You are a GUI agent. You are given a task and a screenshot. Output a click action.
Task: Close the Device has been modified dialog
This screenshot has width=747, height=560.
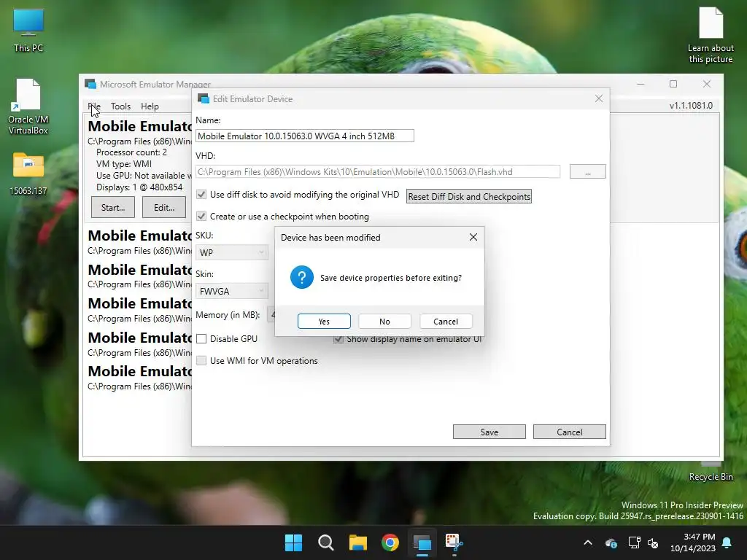point(473,237)
